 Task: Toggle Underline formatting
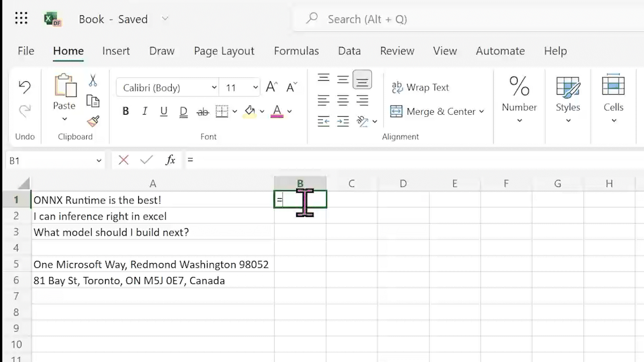pos(164,111)
